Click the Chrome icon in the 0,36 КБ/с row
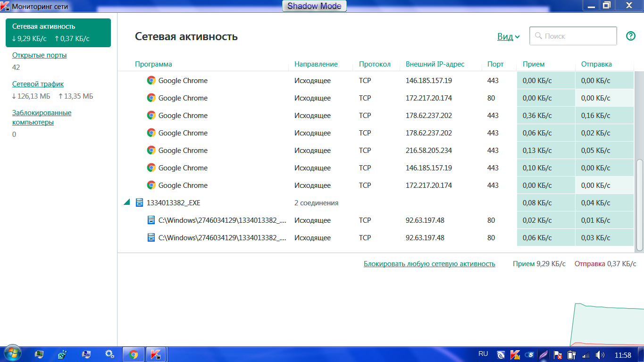 (x=151, y=115)
